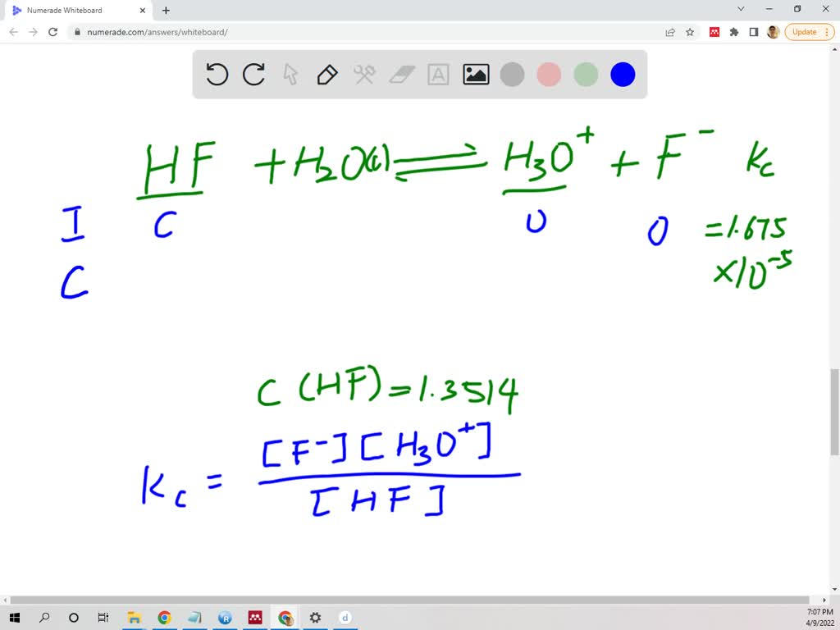Open the Text tool
Viewport: 840px width, 630px height.
(438, 75)
